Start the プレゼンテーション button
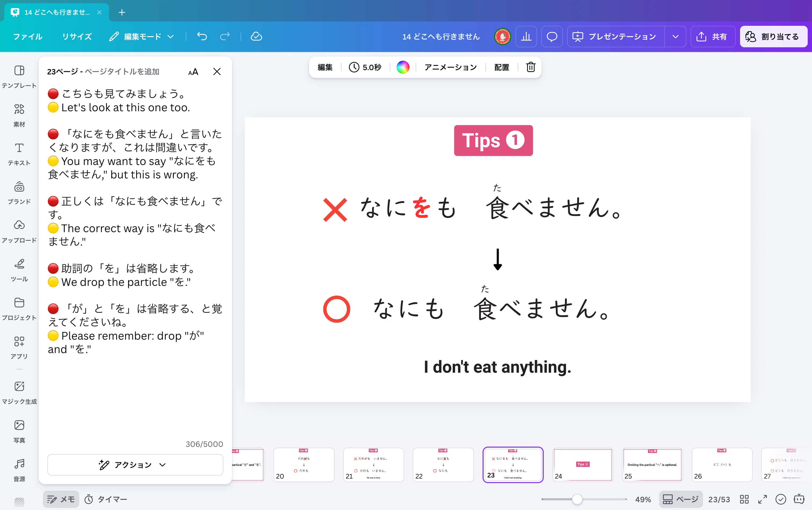 click(x=616, y=37)
